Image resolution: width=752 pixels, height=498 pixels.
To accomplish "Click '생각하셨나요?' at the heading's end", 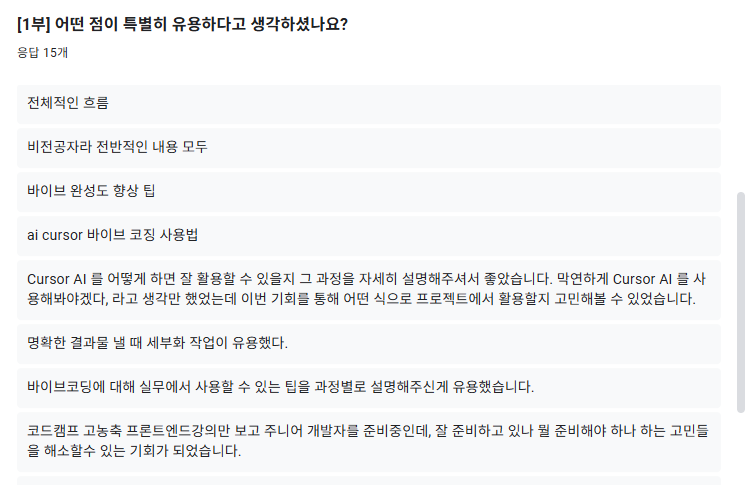I will 299,24.
